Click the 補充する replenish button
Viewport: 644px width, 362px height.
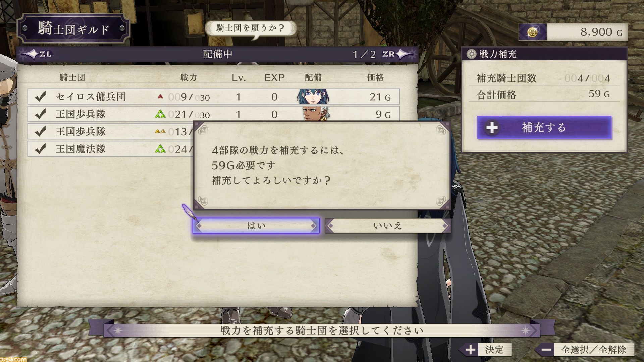coord(544,128)
